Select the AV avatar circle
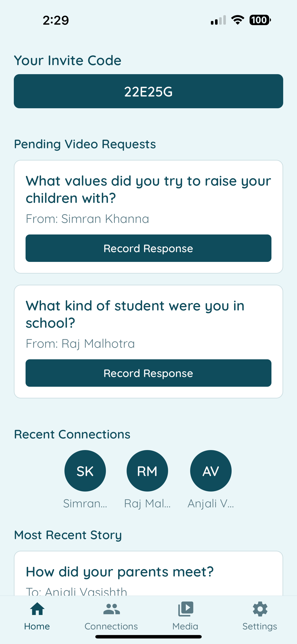Viewport: 297px width, 644px height. (211, 471)
